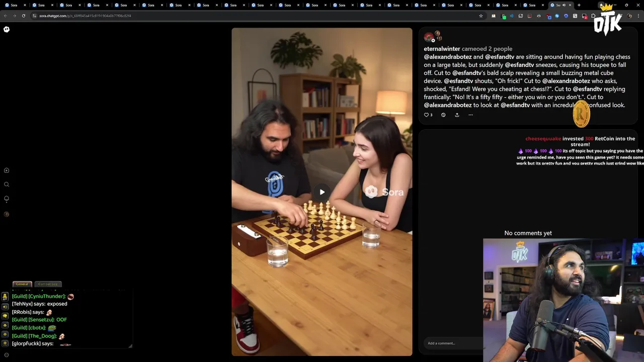Open the Sora home logo in sidebar
This screenshot has height=362, width=644.
click(7, 29)
